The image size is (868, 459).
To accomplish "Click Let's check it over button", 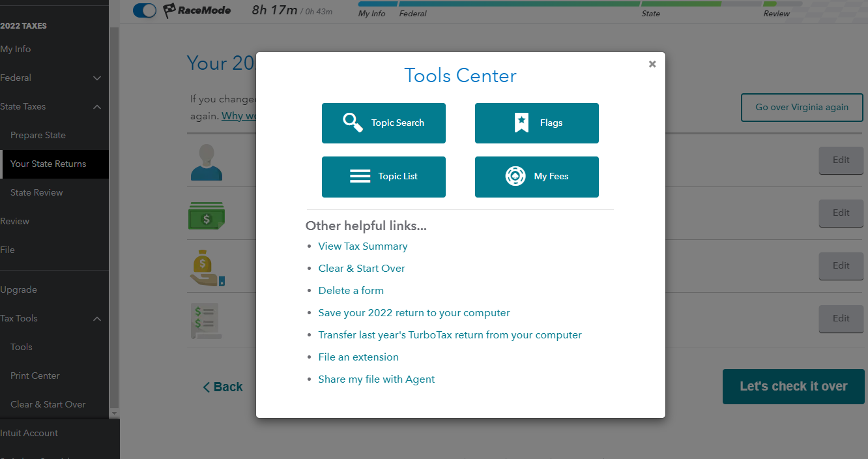I will [793, 387].
